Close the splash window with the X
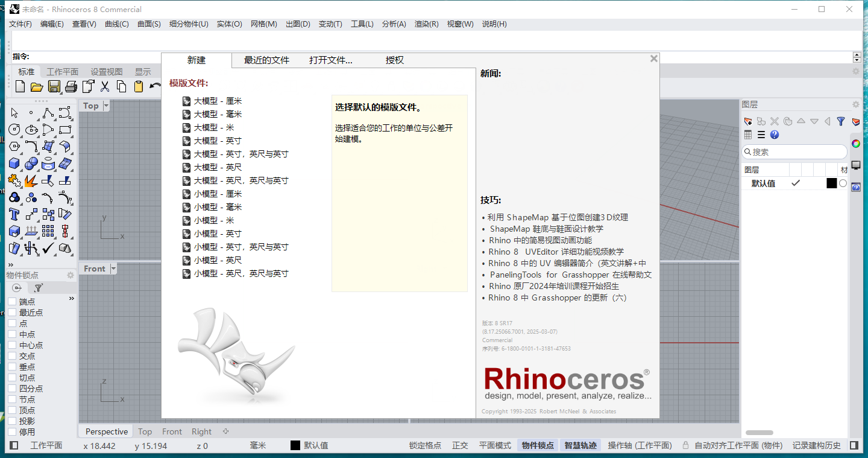This screenshot has width=868, height=458. click(653, 59)
